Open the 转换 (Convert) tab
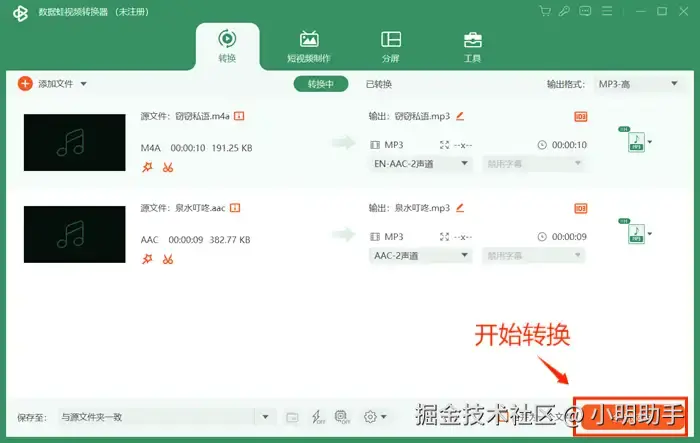 point(227,46)
